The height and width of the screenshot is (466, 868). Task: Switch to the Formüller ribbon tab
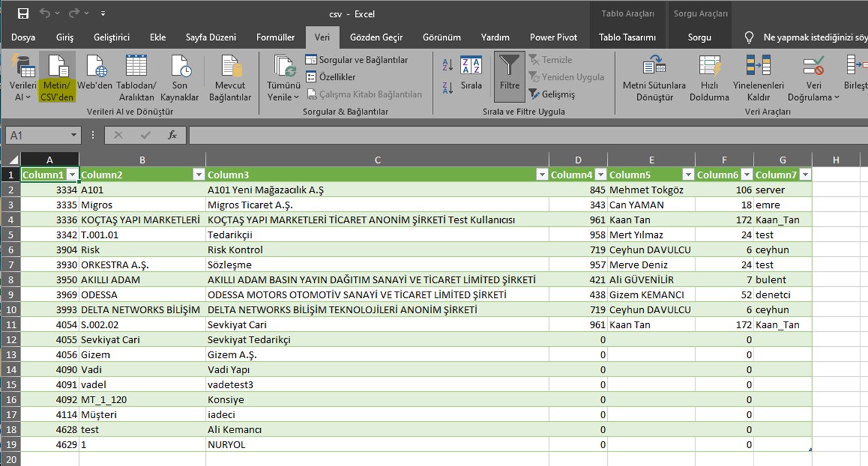tap(275, 37)
